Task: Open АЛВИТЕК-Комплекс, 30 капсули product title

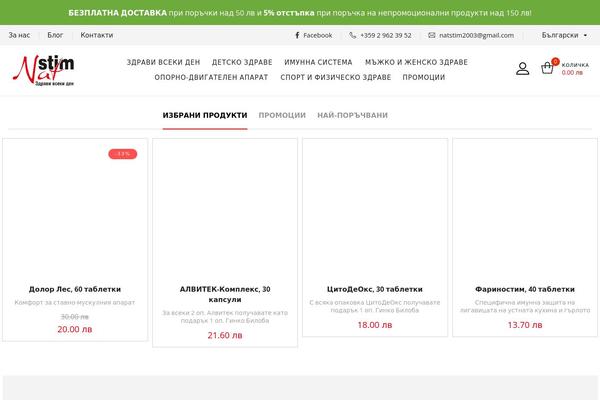Action: pos(225,294)
